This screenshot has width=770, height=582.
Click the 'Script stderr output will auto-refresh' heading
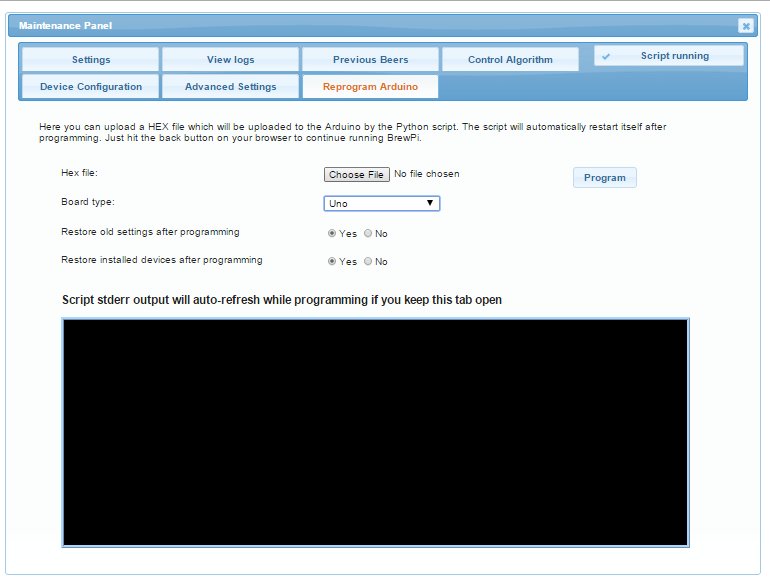point(282,300)
